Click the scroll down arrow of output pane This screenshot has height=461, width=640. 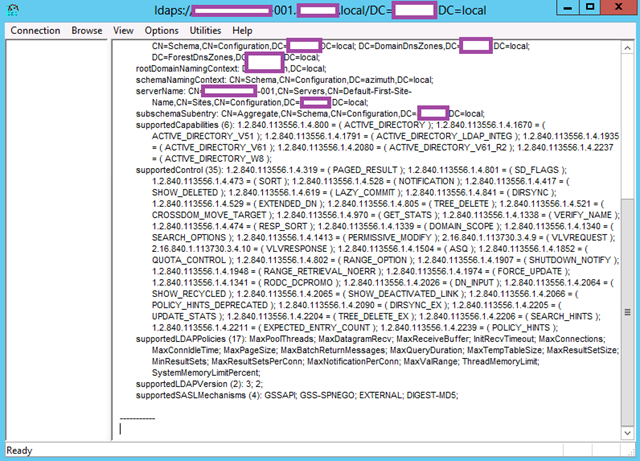point(627,433)
